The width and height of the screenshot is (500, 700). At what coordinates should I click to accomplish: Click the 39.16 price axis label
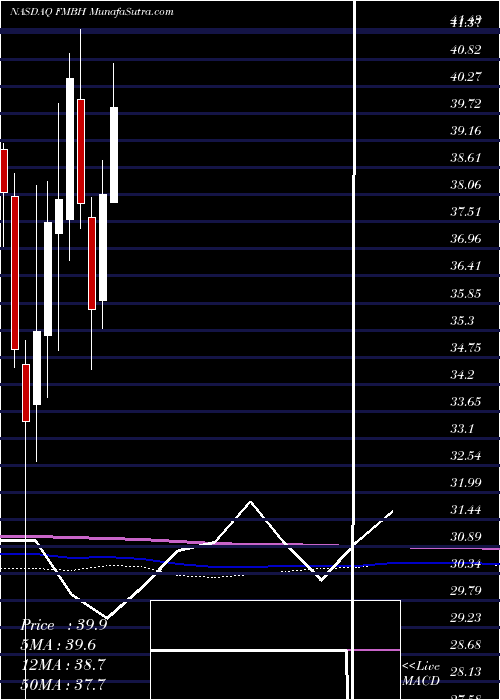(465, 131)
